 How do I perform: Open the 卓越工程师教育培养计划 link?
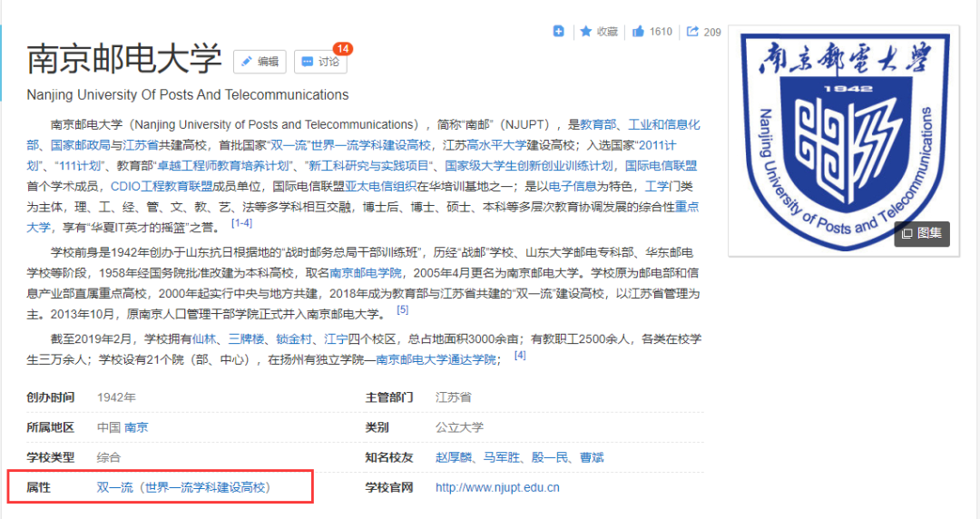click(223, 166)
